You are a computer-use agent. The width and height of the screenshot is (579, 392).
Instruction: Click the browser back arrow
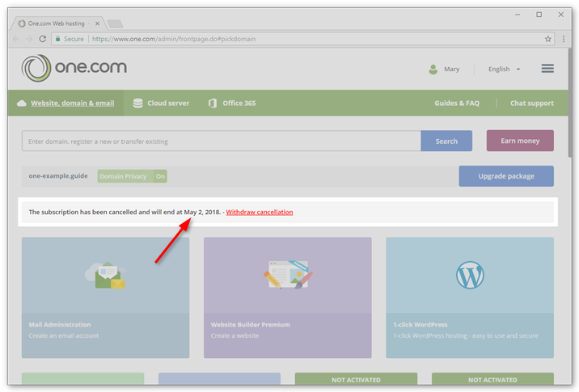tap(16, 39)
